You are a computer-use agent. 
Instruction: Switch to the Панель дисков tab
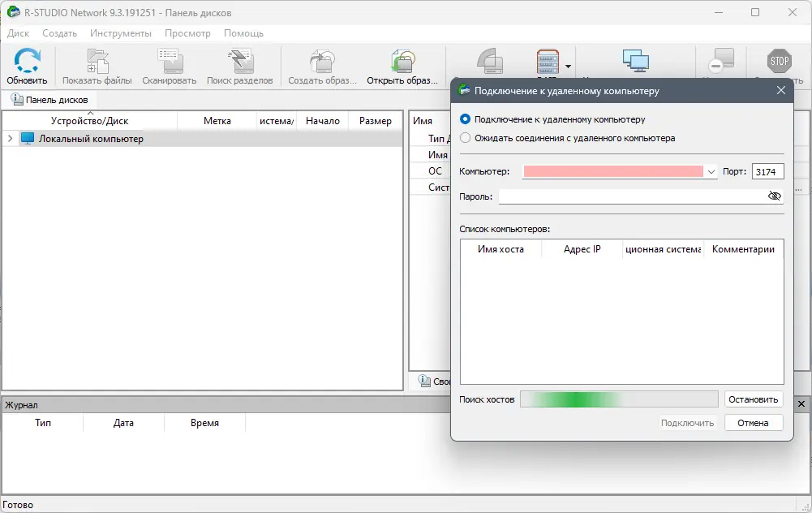pyautogui.click(x=50, y=98)
